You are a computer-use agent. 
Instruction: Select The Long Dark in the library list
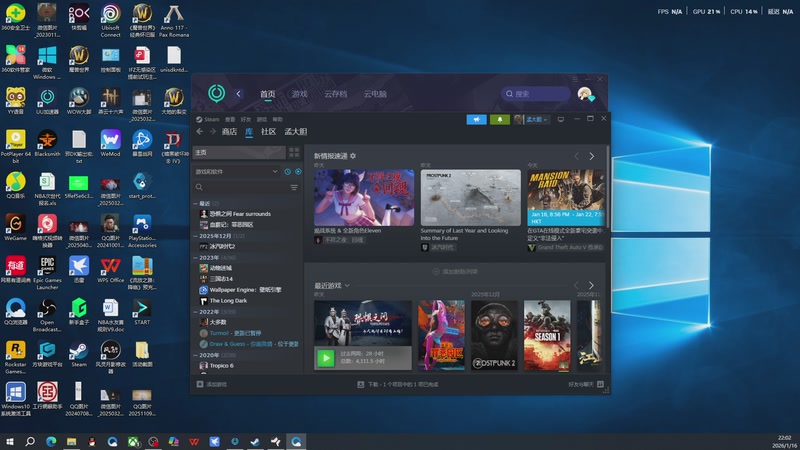tap(223, 301)
